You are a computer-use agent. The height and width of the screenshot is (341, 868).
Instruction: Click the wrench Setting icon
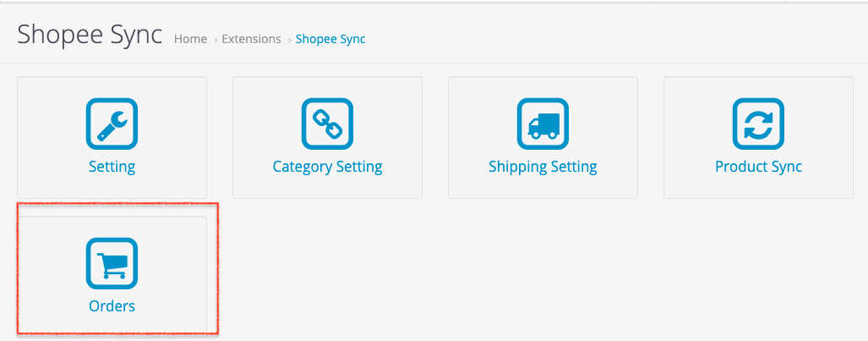pos(112,124)
